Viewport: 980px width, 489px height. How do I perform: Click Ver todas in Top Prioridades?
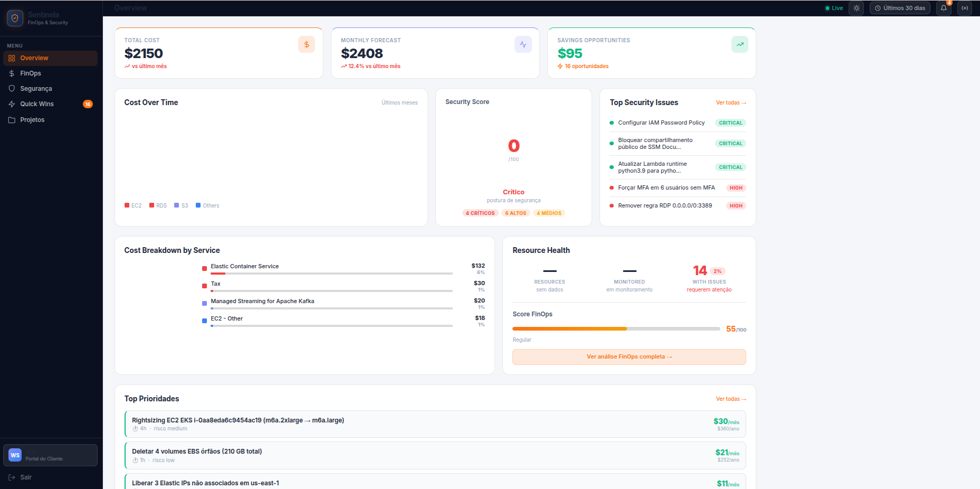click(731, 399)
